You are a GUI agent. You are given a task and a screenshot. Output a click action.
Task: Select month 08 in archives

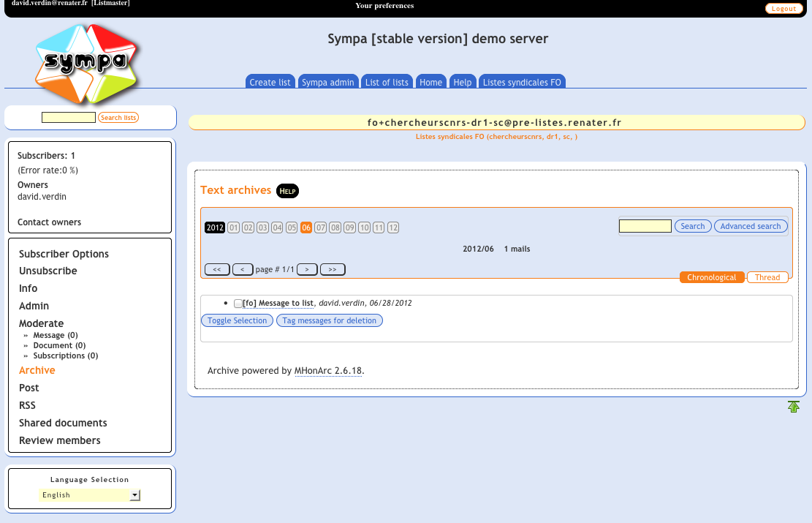coord(335,227)
